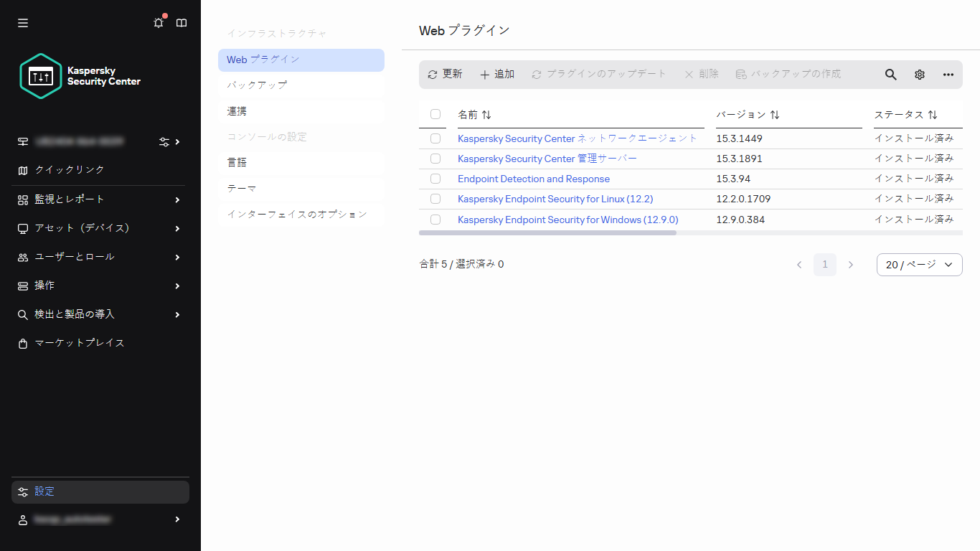Open the 20 / ページ page size dropdown
Image resolution: width=980 pixels, height=551 pixels.
[919, 264]
